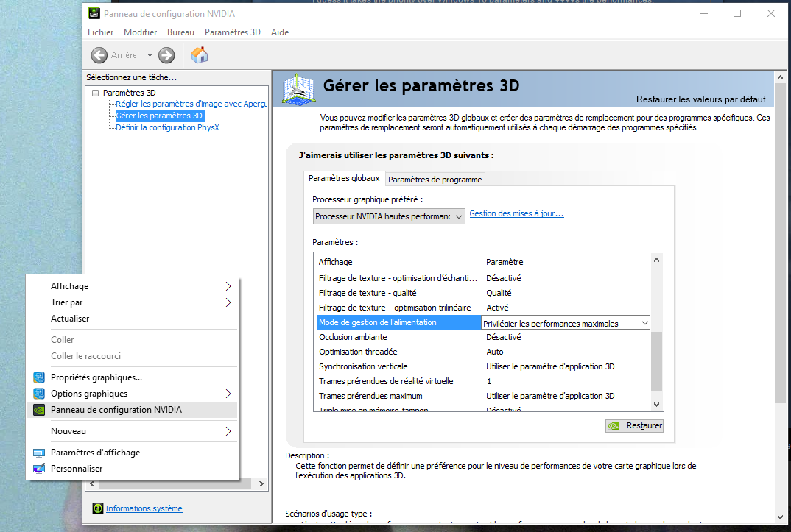Image resolution: width=791 pixels, height=532 pixels.
Task: Choose Actualiser in context menu
Action: tap(132, 319)
